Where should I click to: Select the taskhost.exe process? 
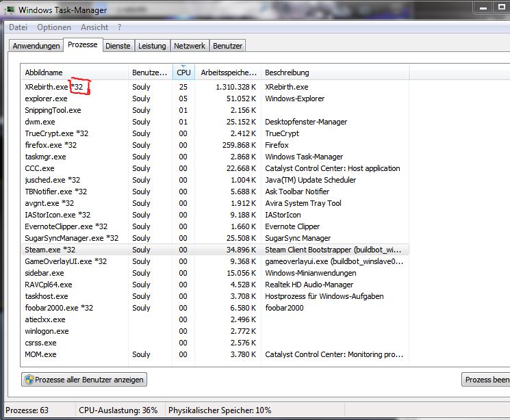pyautogui.click(x=215, y=296)
